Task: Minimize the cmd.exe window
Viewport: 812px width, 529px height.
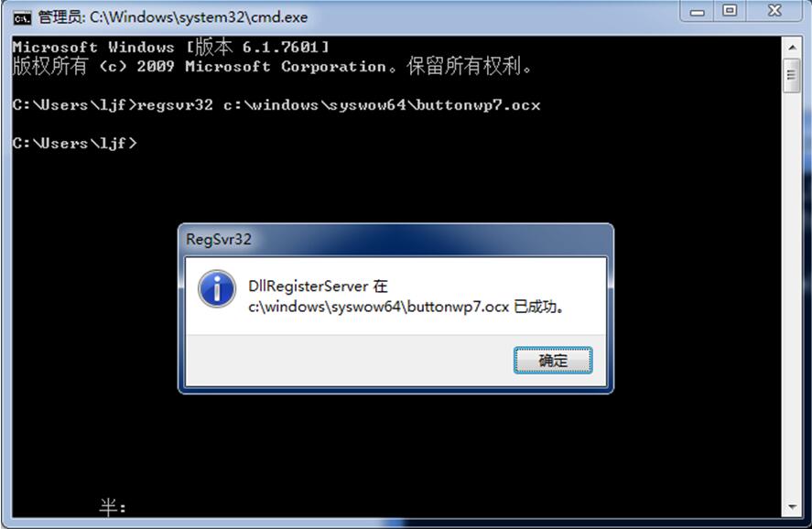Action: point(698,11)
